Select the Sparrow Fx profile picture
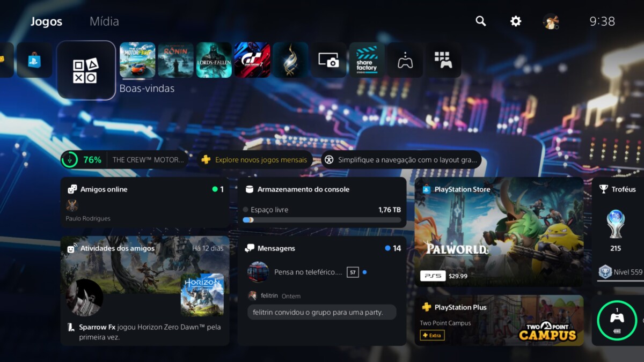Image resolution: width=644 pixels, height=362 pixels. coord(84,297)
